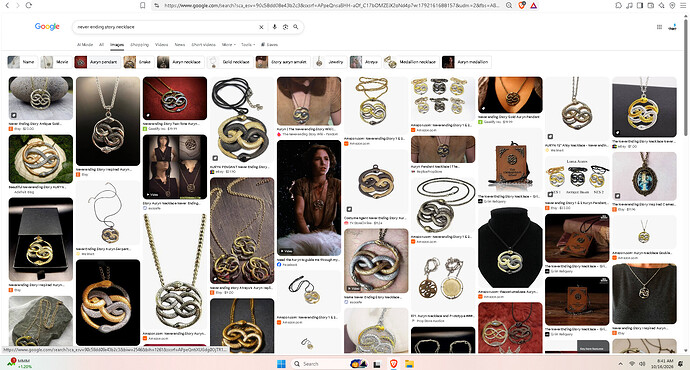Filter images by Story auryn amulet chip
The width and height of the screenshot is (690, 370).
(283, 62)
